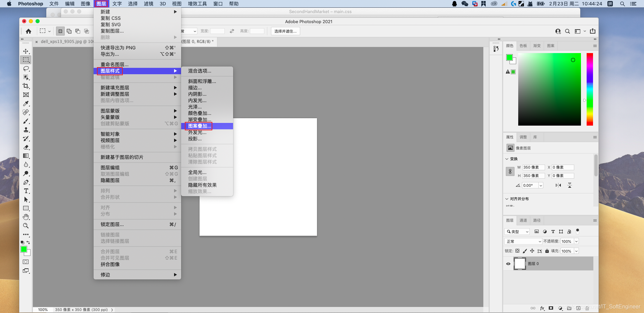
Task: Toggle lock transparent pixels
Action: [518, 251]
